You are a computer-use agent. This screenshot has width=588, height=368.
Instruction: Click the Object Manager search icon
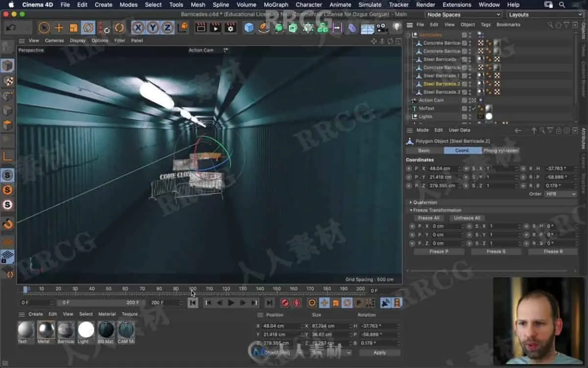551,25
